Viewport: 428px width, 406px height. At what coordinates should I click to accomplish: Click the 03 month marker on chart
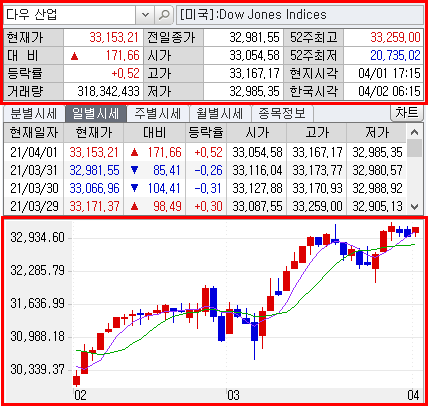(x=233, y=395)
